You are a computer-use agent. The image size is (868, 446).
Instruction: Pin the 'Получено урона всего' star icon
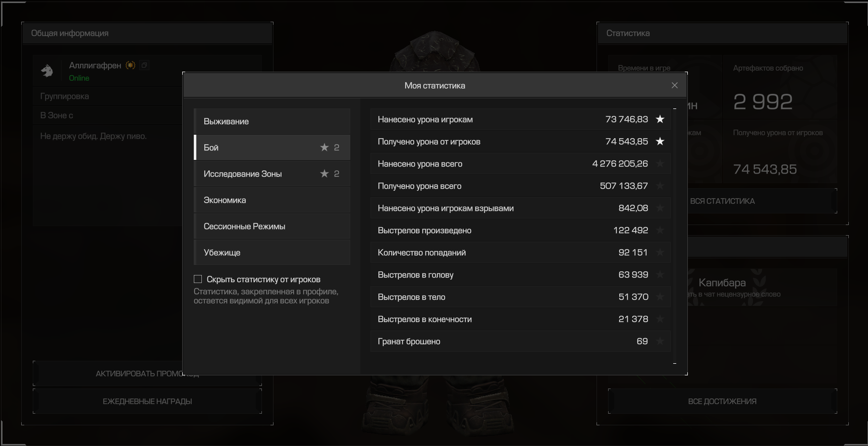(x=660, y=186)
